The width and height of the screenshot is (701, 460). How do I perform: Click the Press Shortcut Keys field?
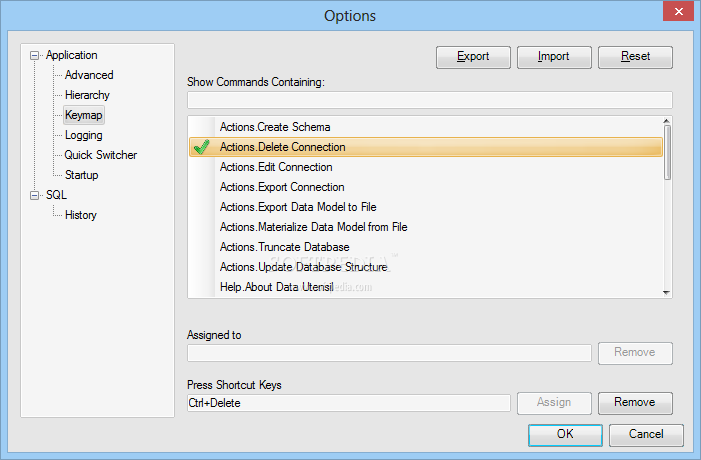pos(348,403)
